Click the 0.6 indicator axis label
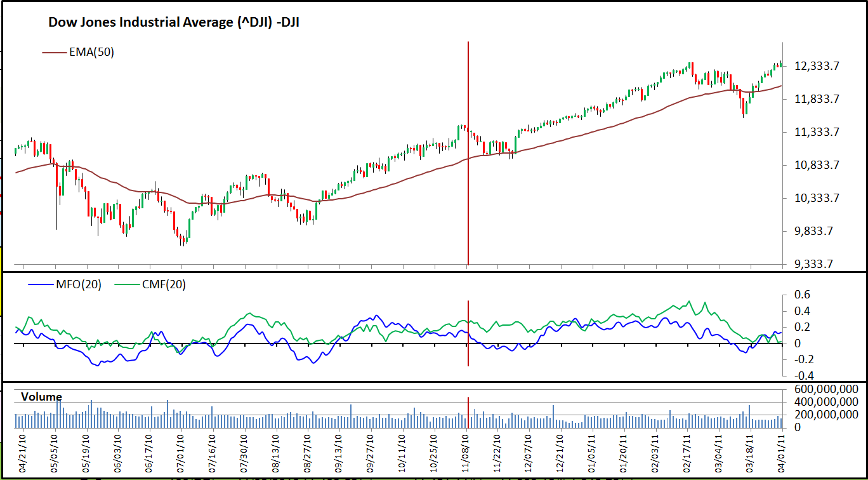 pos(803,295)
